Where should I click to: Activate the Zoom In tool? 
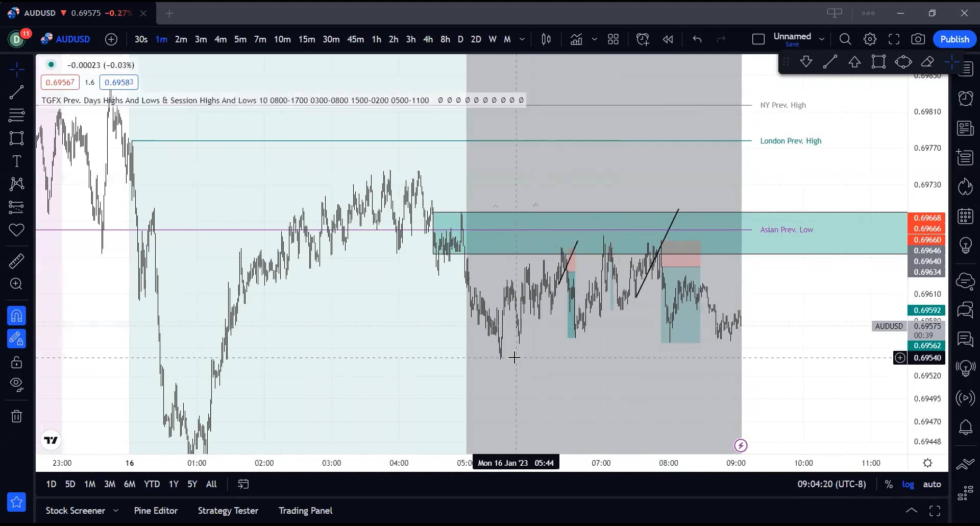(x=17, y=284)
